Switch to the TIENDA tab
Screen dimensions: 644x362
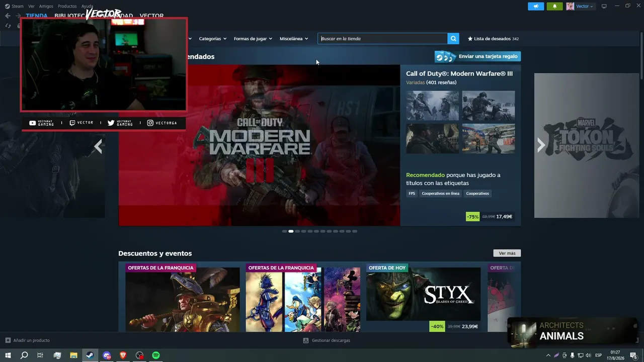point(37,16)
